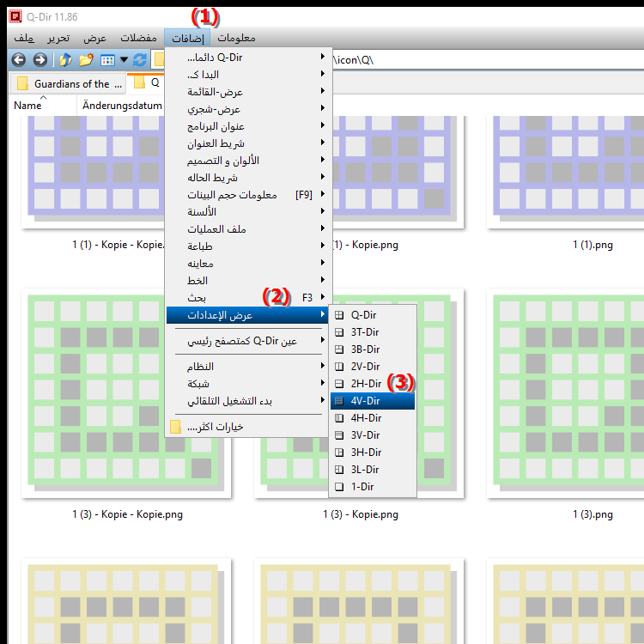Open the معاينه submenu

[x=247, y=264]
